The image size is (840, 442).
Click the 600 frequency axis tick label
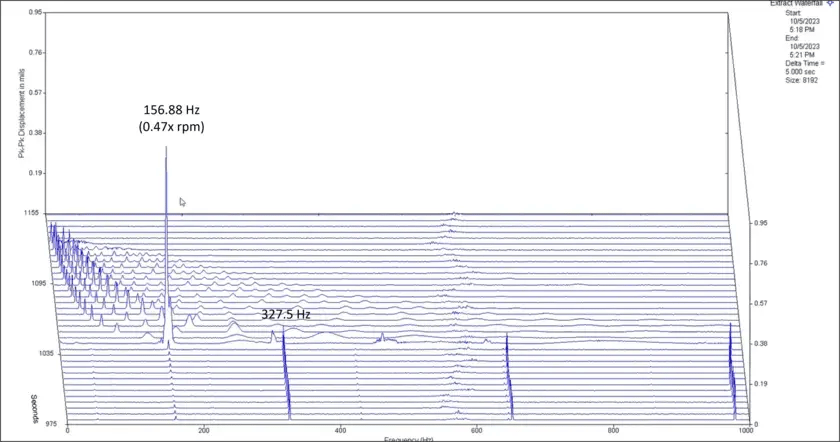477,430
